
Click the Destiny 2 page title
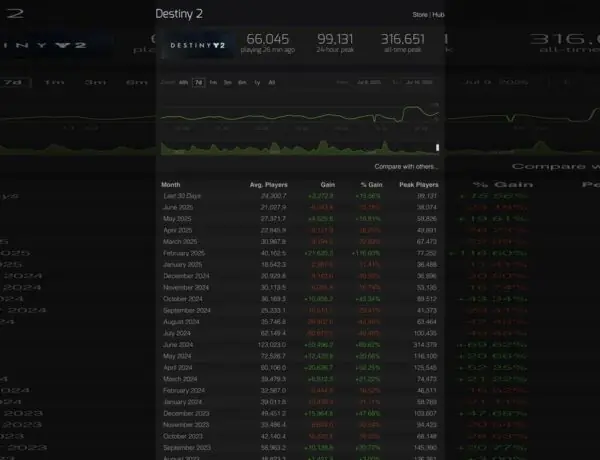pos(179,14)
